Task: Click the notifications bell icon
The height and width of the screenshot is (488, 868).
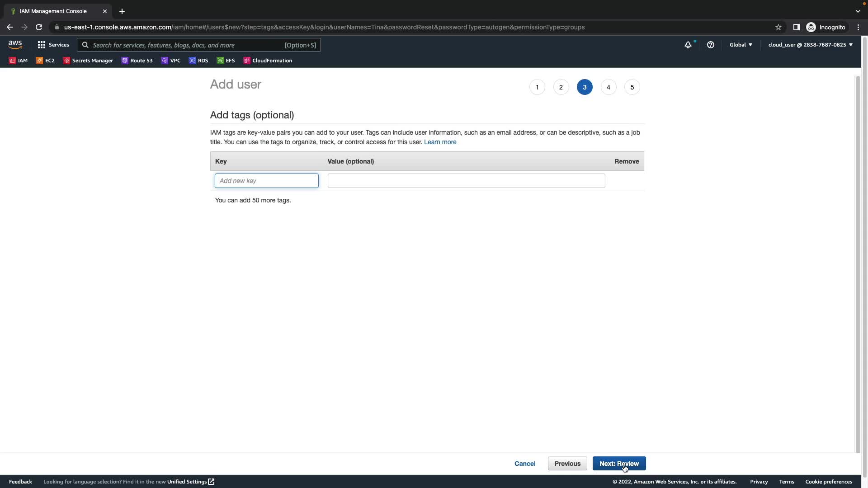Action: 688,45
